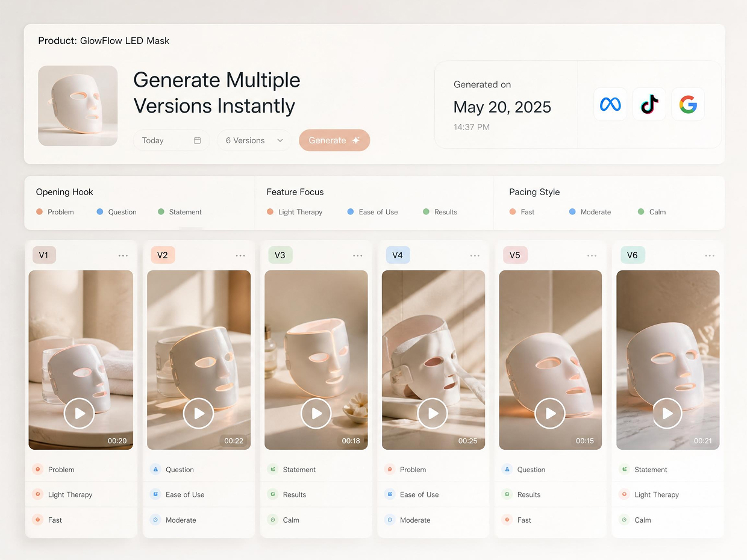
Task: Open V6 card three-dot menu
Action: tap(710, 255)
